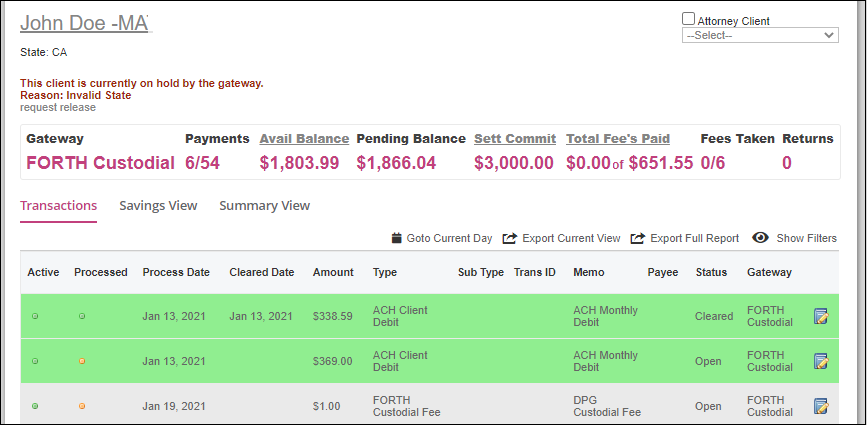Click the Export Full Report icon
The width and height of the screenshot is (867, 425).
[x=638, y=238]
